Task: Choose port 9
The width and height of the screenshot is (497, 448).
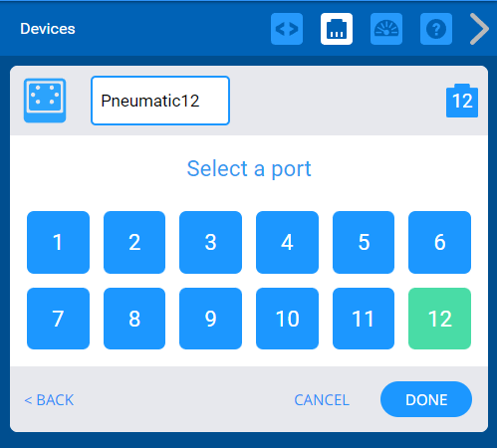Action: [210, 319]
